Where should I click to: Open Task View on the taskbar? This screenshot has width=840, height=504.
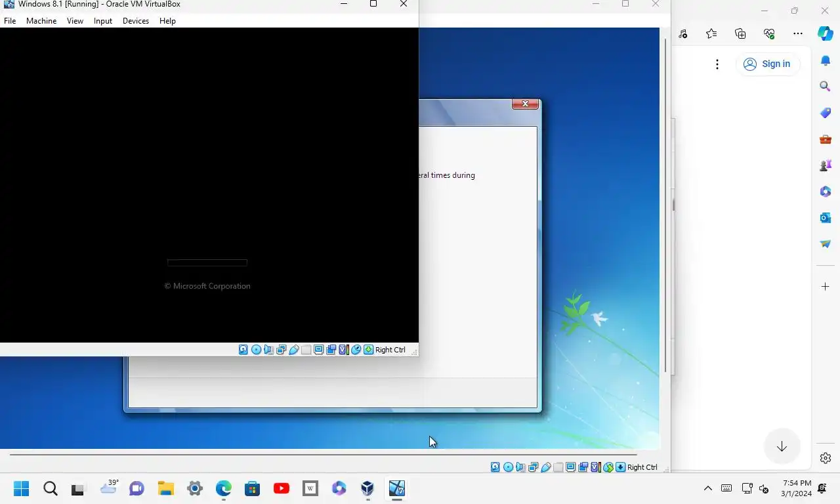tap(78, 488)
